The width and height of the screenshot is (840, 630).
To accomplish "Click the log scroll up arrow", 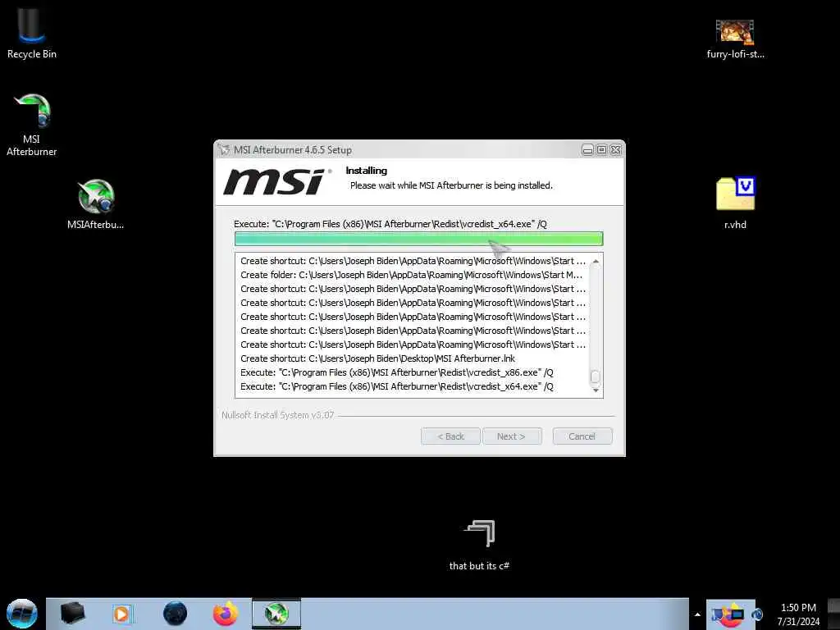I will coord(596,261).
